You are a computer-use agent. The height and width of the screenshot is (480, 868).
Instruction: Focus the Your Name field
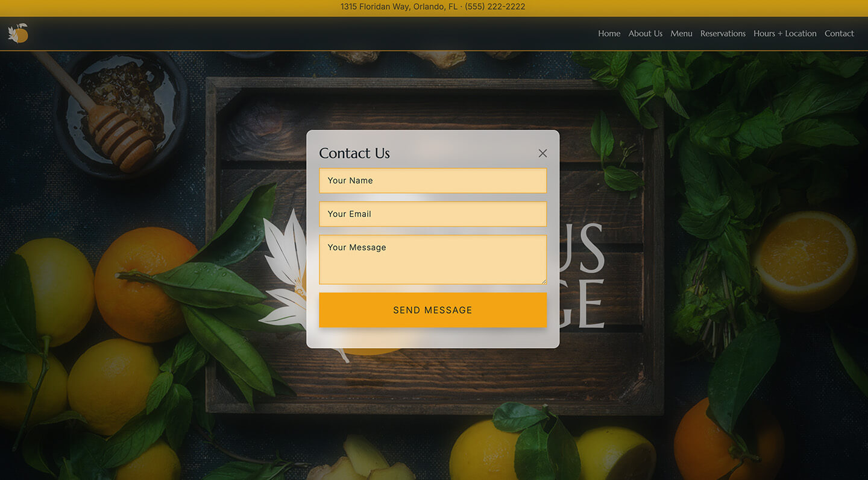[x=433, y=180]
